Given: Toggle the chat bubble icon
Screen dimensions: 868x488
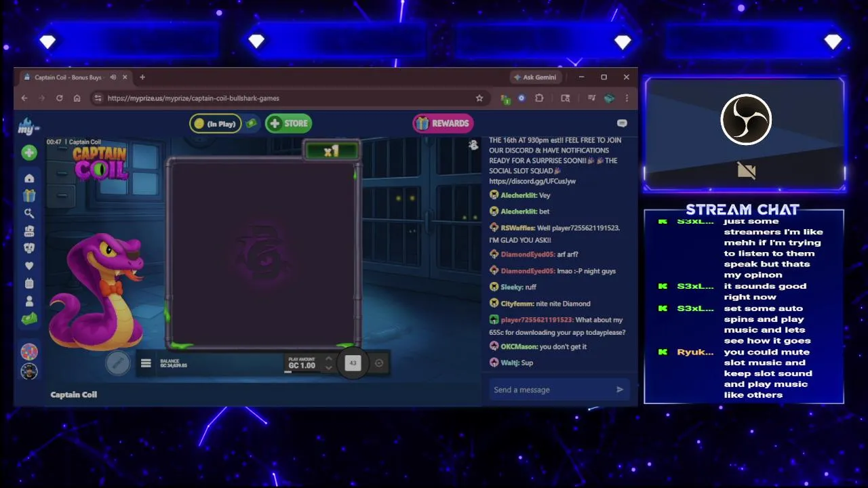Looking at the screenshot, I should 622,123.
